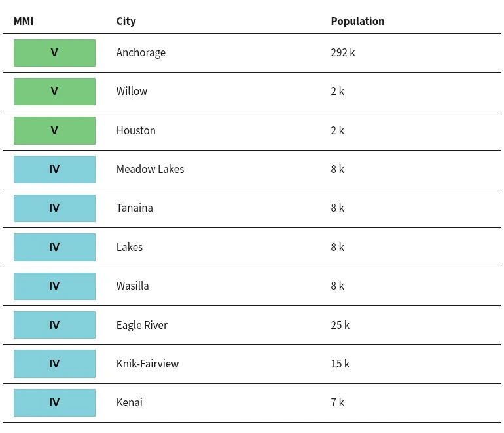Select the Knik-Fairview city entry
504x433 pixels.
click(147, 364)
